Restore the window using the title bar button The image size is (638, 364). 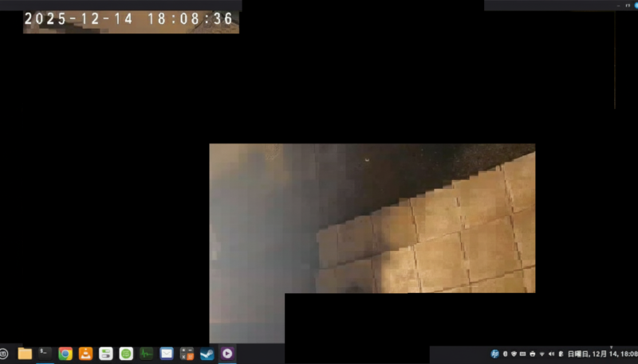627,5
